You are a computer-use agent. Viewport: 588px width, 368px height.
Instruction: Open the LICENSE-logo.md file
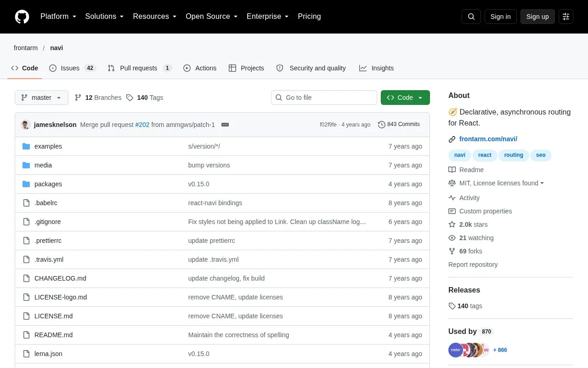pos(61,297)
